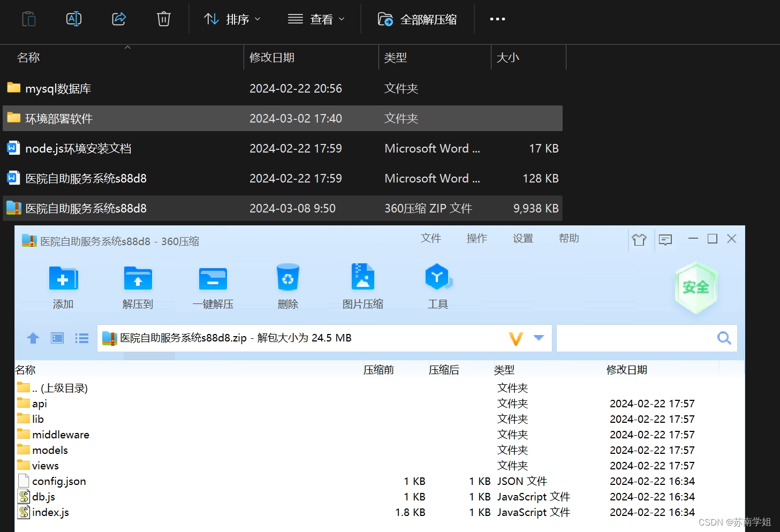Click the 解压到 (Extract to) icon
The image size is (780, 532).
click(138, 286)
